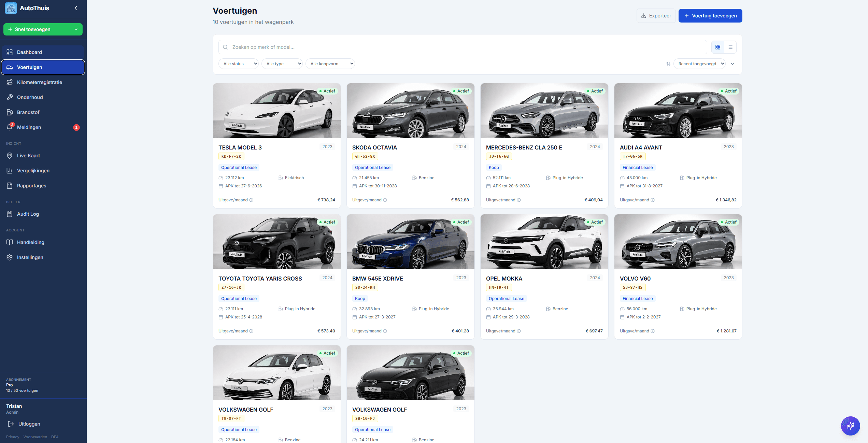Image resolution: width=868 pixels, height=443 pixels.
Task: Show info for Volvo V60 Uitgave/maand
Action: pyautogui.click(x=653, y=331)
